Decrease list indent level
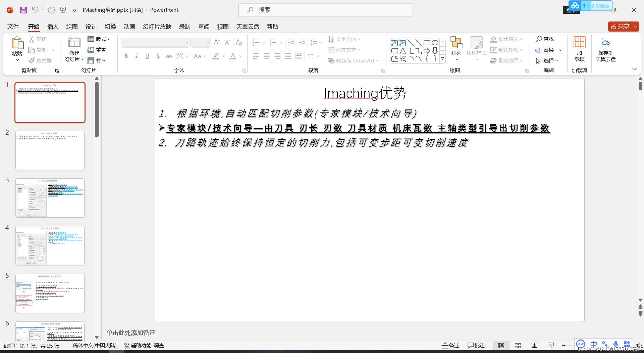Screen dimensions: 644x353 (291, 42)
